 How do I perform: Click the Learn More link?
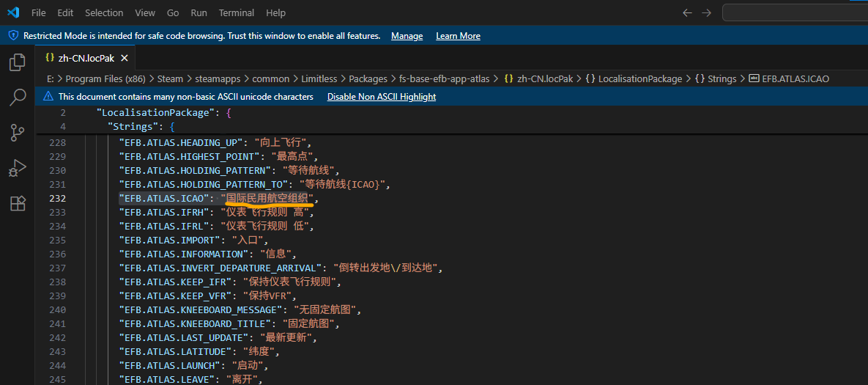coord(458,36)
